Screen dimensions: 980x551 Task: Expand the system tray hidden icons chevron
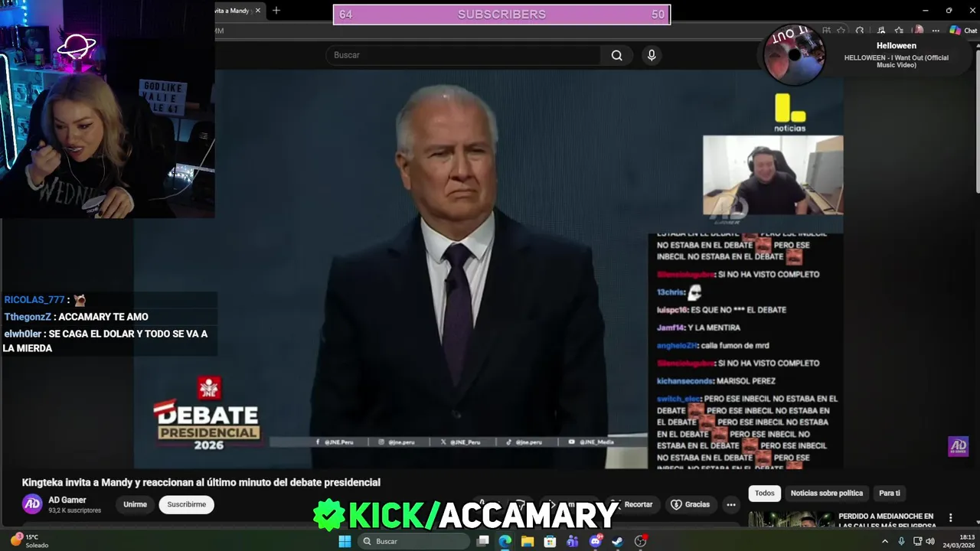(885, 541)
